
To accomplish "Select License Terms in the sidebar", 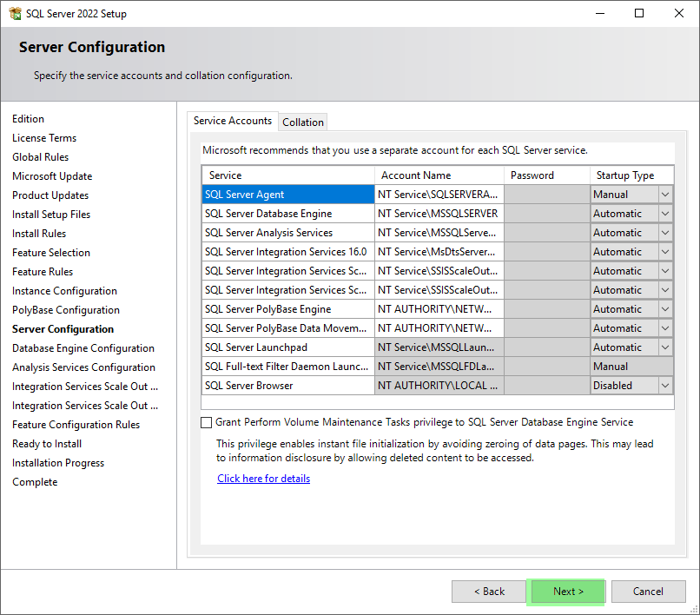I will point(44,137).
